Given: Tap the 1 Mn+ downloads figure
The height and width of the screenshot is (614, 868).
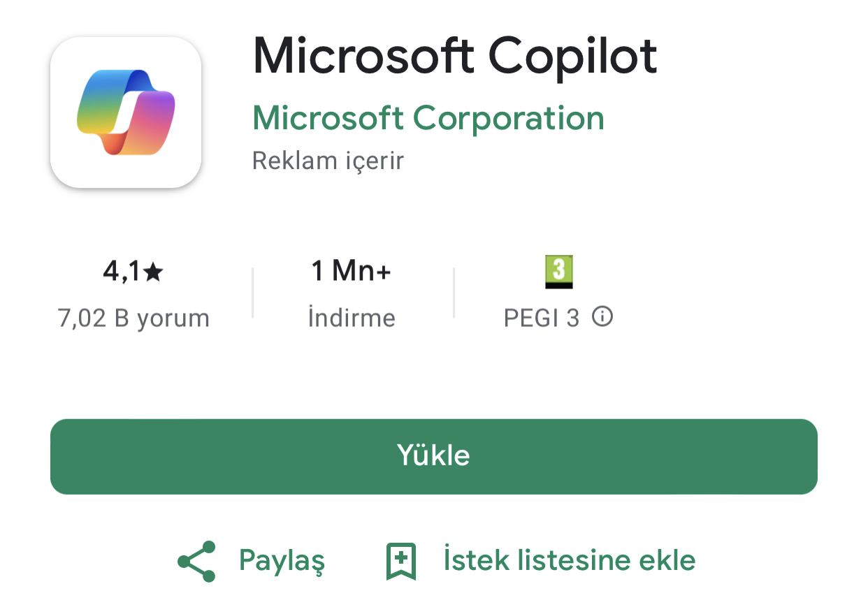Looking at the screenshot, I should pos(351,271).
